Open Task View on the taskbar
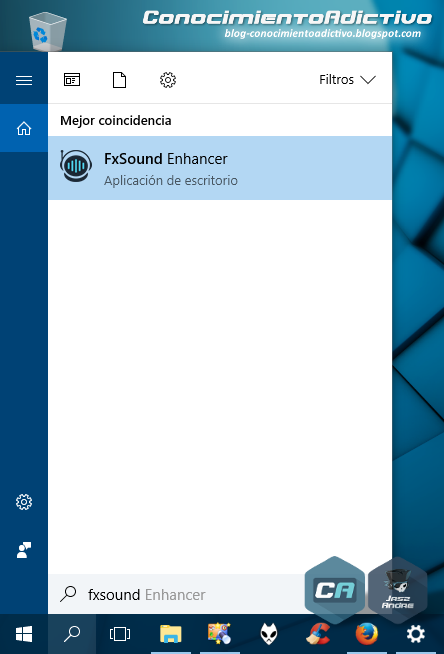The height and width of the screenshot is (654, 444). pyautogui.click(x=120, y=634)
